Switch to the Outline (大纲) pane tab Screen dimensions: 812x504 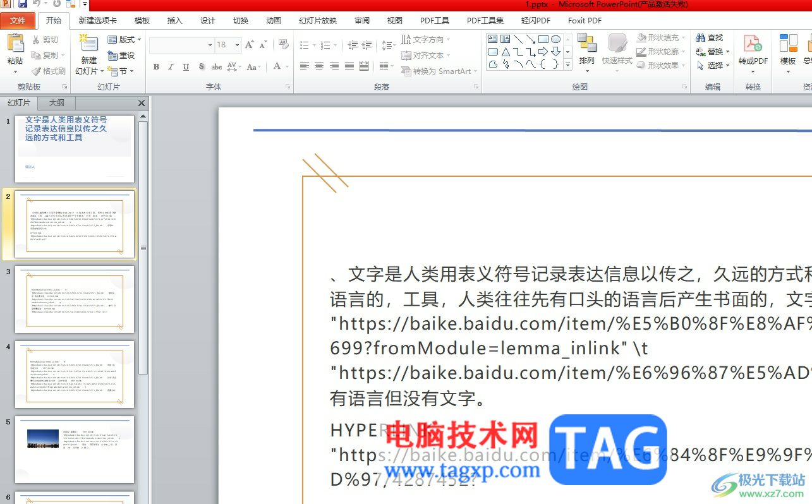point(56,103)
